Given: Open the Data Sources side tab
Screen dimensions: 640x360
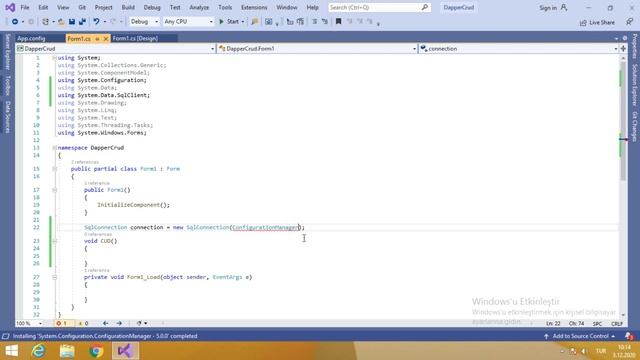Looking at the screenshot, I should point(7,117).
